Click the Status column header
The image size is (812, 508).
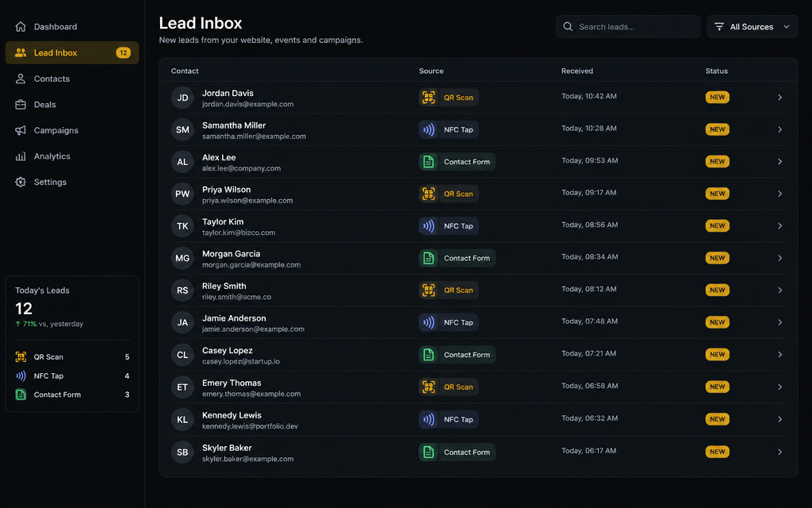716,71
